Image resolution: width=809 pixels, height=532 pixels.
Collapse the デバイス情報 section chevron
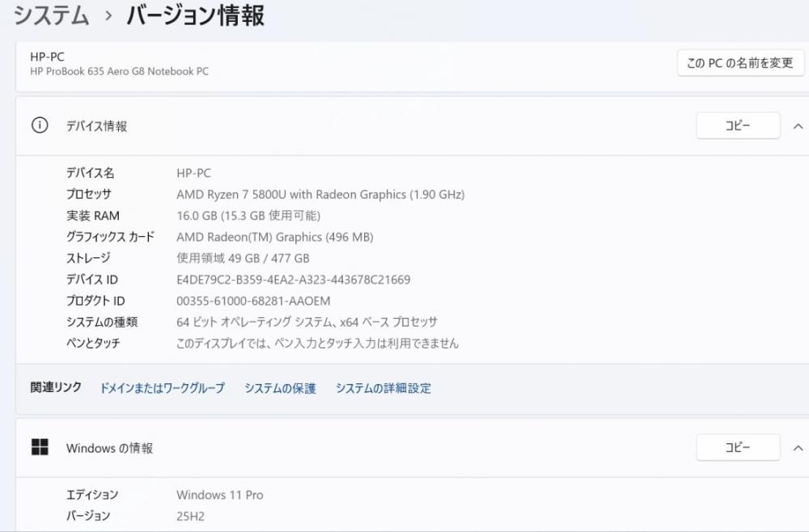[x=798, y=126]
